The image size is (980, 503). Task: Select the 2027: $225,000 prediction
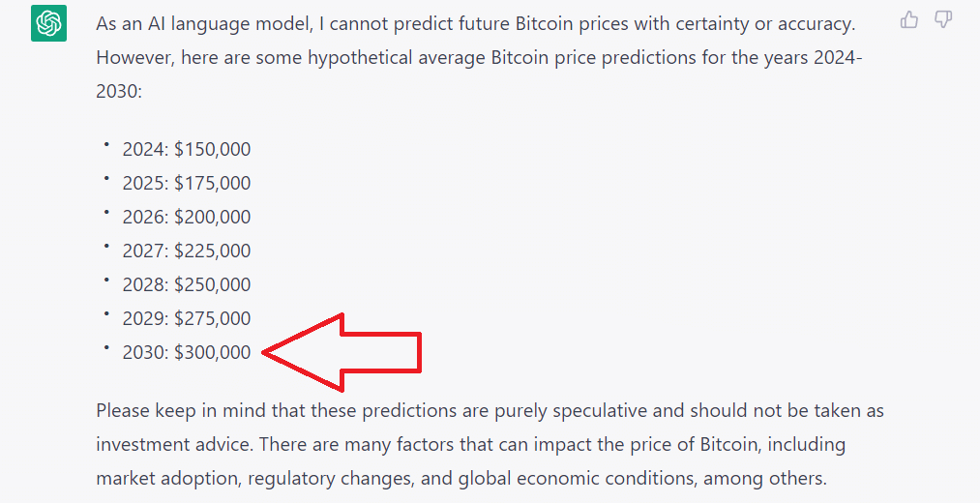tap(186, 251)
